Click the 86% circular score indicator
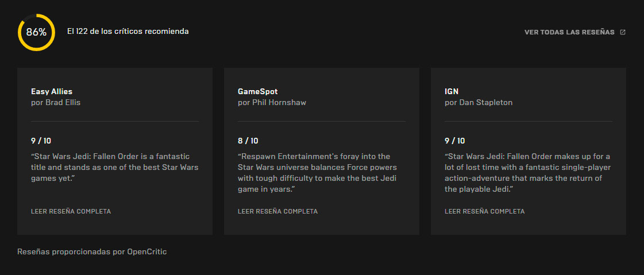The width and height of the screenshot is (644, 275). (x=36, y=32)
